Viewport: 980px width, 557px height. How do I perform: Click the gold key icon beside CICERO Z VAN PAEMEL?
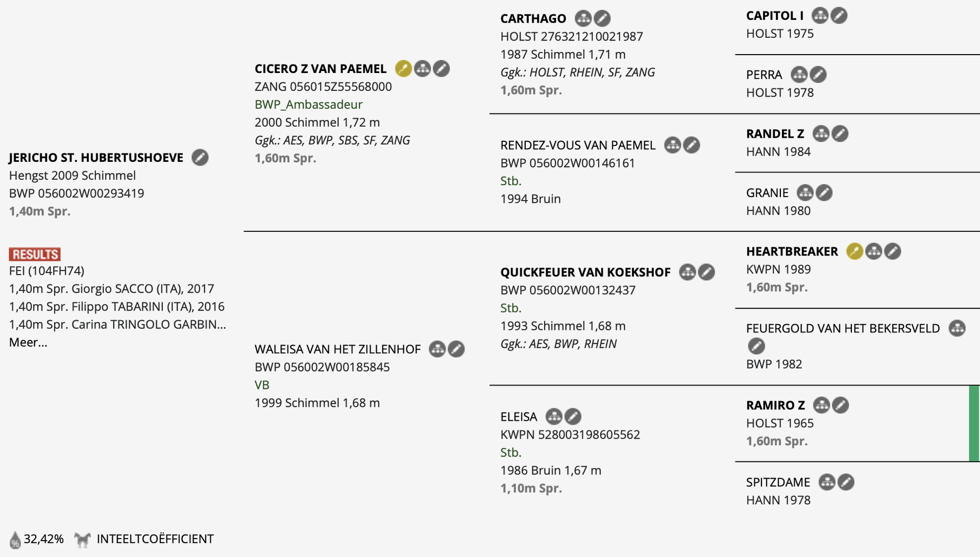[403, 68]
